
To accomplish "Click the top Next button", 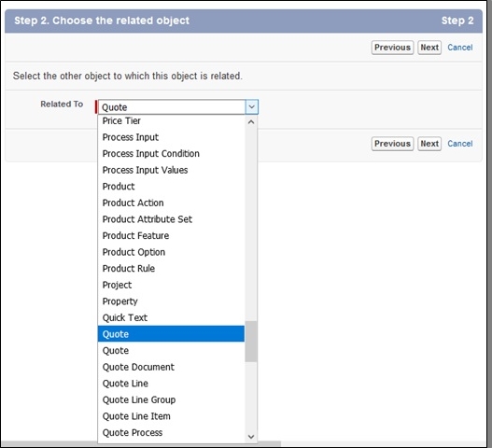I will [x=429, y=48].
